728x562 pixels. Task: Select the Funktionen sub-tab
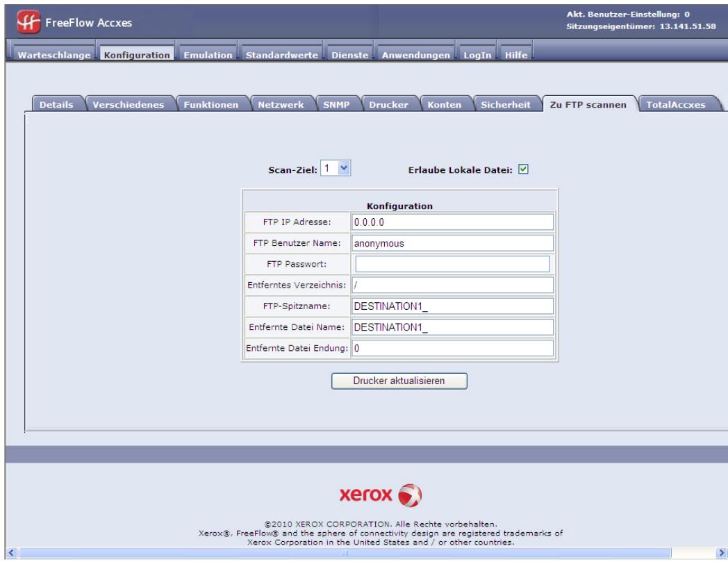click(210, 104)
